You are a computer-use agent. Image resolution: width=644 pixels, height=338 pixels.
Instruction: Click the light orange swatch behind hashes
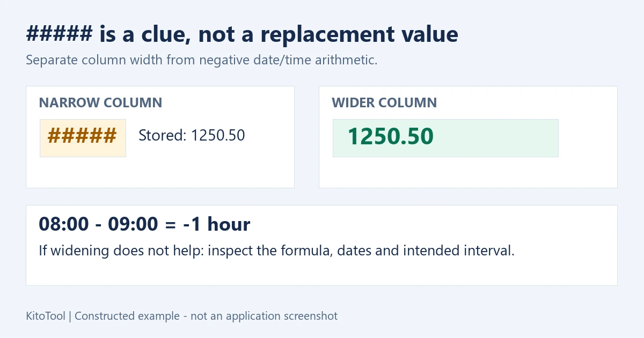point(83,138)
